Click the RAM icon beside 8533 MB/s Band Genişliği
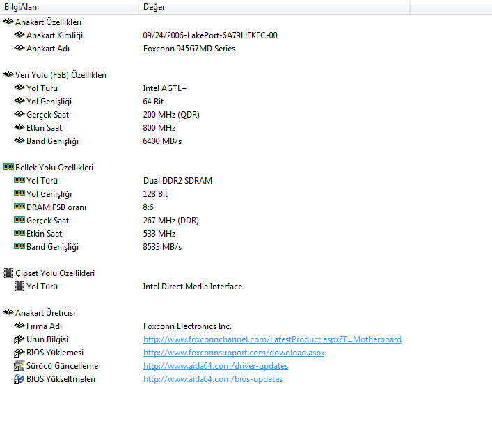 19,246
